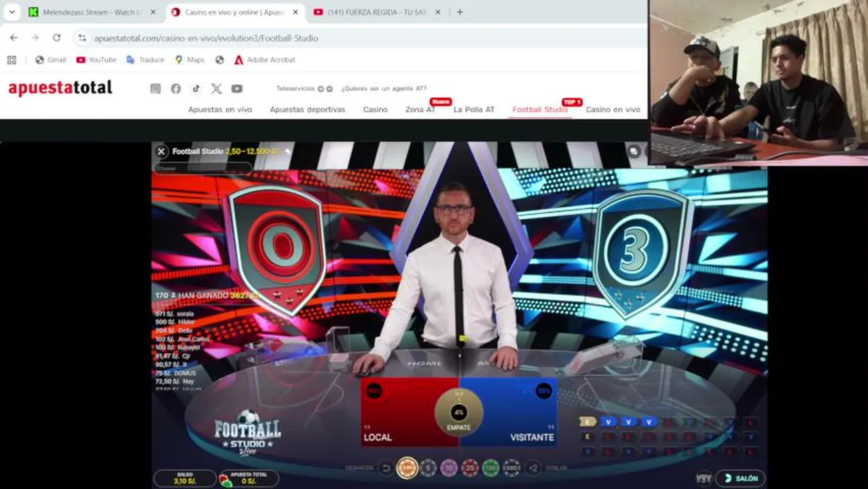Viewport: 868px width, 489px height.
Task: Open apuestatotal YouTube icon
Action: point(236,88)
